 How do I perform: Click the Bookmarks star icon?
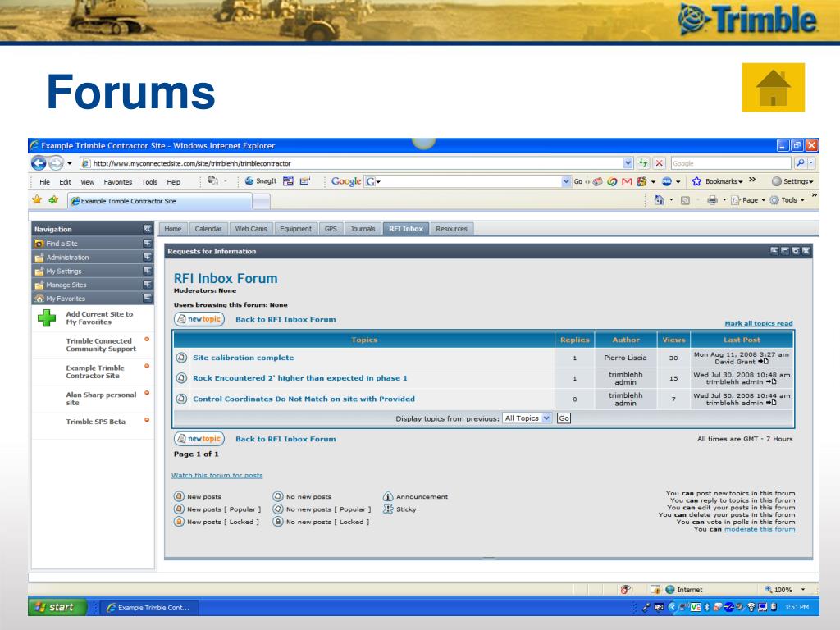(696, 181)
